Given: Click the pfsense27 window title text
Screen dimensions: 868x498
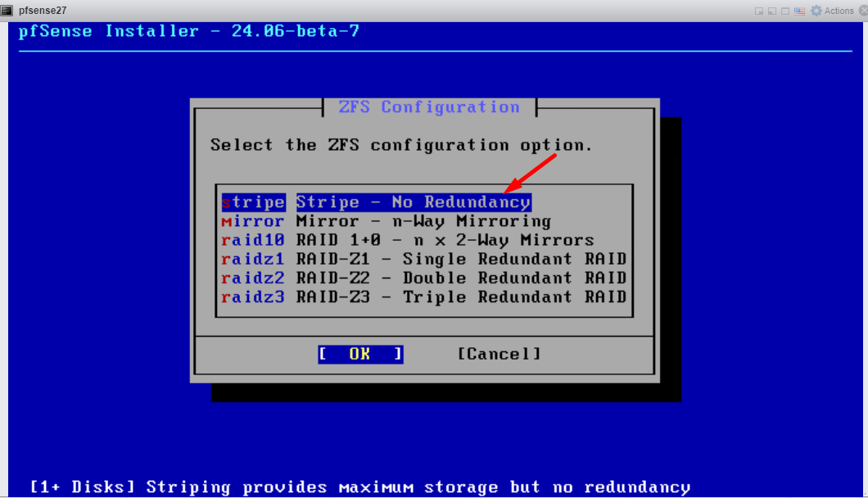Looking at the screenshot, I should pyautogui.click(x=43, y=11).
